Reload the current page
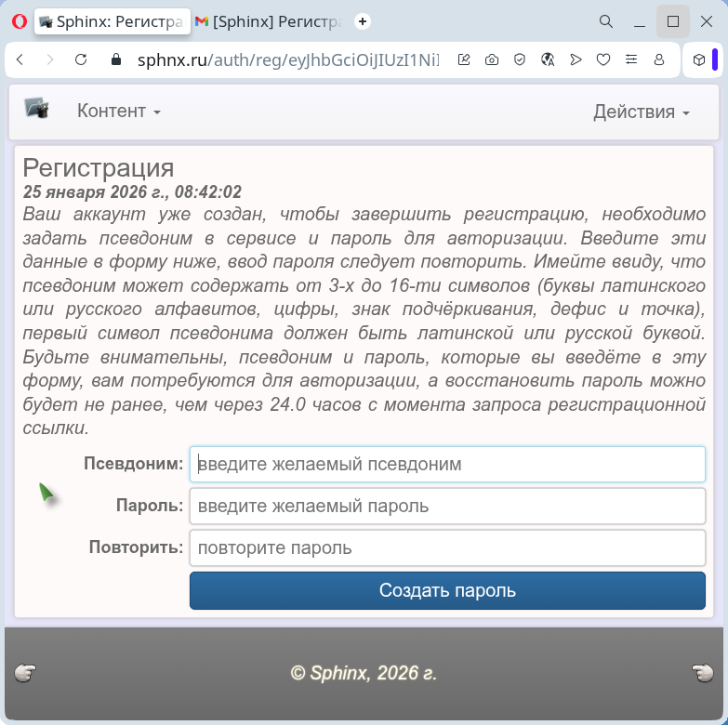Screen dimensions: 728x725 pos(81,59)
